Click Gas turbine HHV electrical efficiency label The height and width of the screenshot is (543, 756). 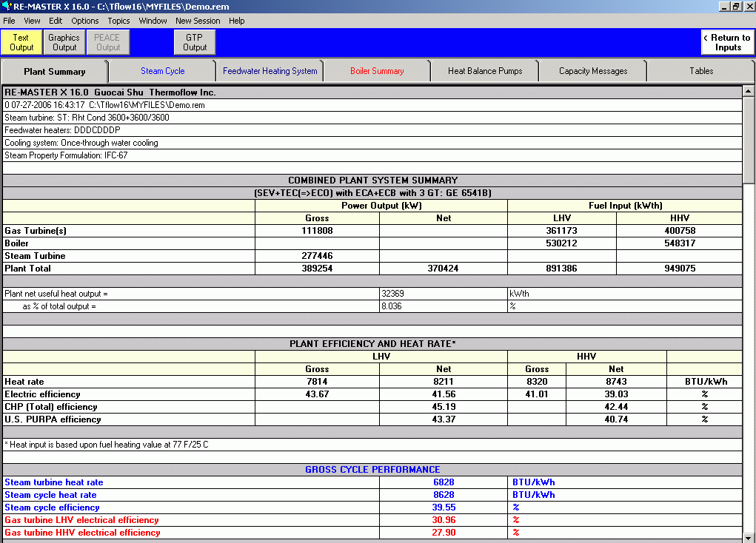pos(82,533)
